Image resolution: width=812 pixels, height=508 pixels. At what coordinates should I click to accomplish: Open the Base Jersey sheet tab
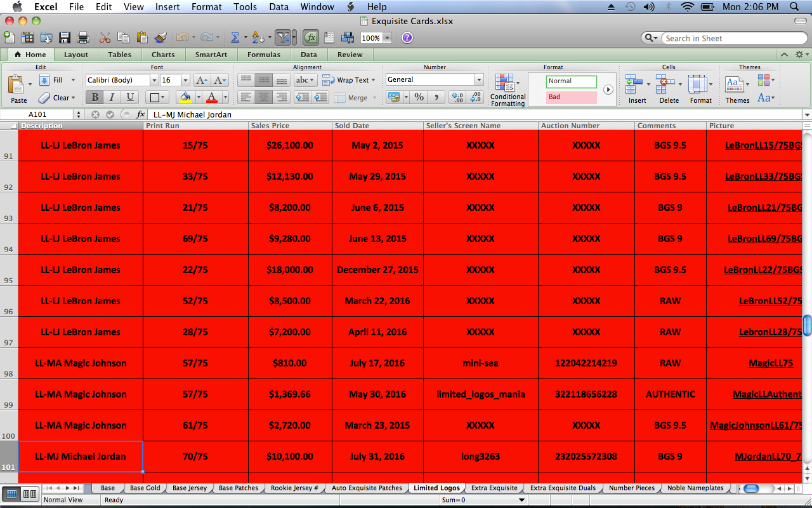pyautogui.click(x=190, y=488)
